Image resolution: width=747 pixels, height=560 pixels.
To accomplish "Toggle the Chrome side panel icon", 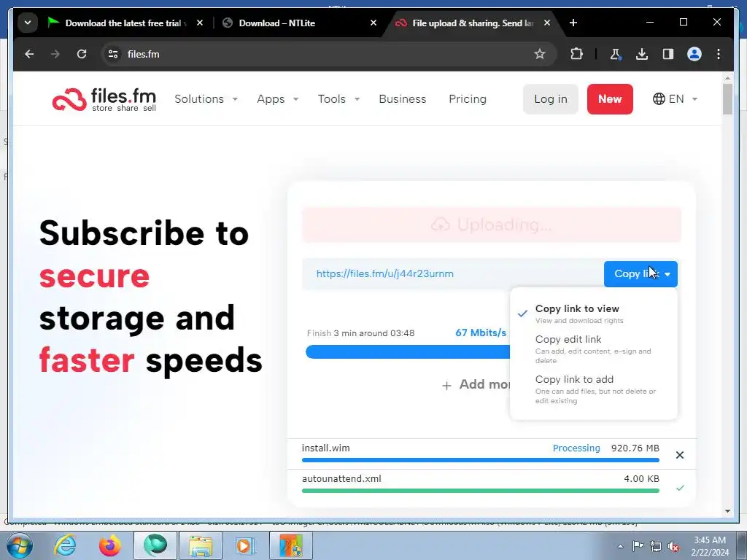I will [x=668, y=54].
